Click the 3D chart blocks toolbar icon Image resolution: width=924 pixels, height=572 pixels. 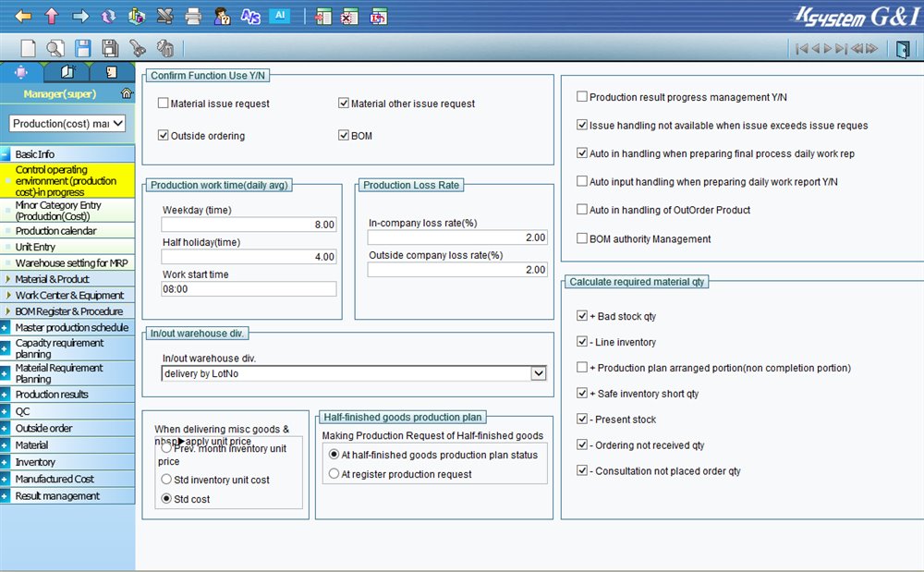tap(137, 16)
